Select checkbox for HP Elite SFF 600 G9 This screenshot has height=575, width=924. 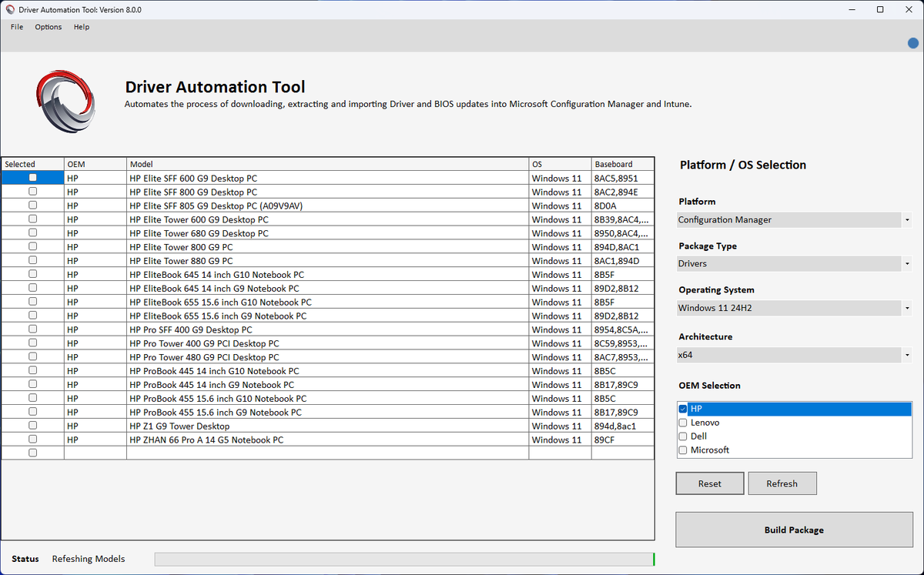pos(32,178)
